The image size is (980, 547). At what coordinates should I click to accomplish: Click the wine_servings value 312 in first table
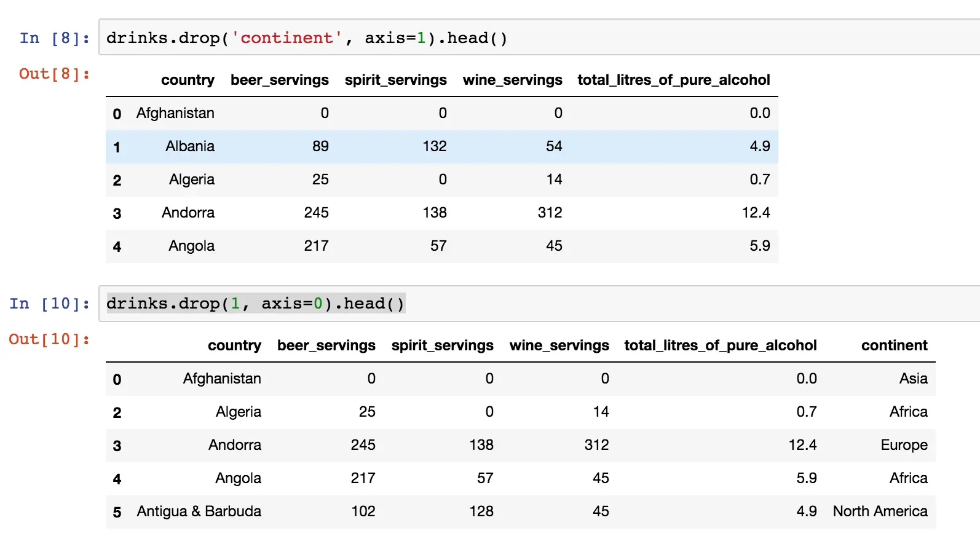550,213
